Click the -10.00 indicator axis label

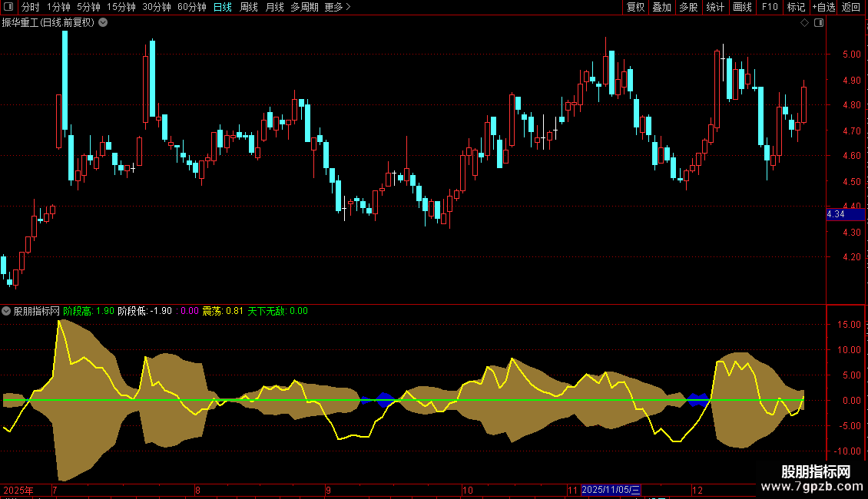[x=847, y=451]
